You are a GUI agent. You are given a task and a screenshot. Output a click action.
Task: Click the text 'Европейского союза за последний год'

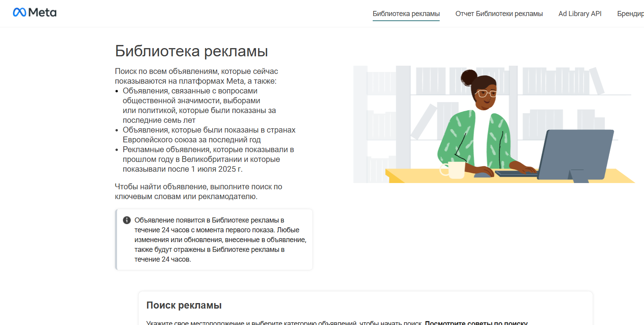[x=192, y=140]
